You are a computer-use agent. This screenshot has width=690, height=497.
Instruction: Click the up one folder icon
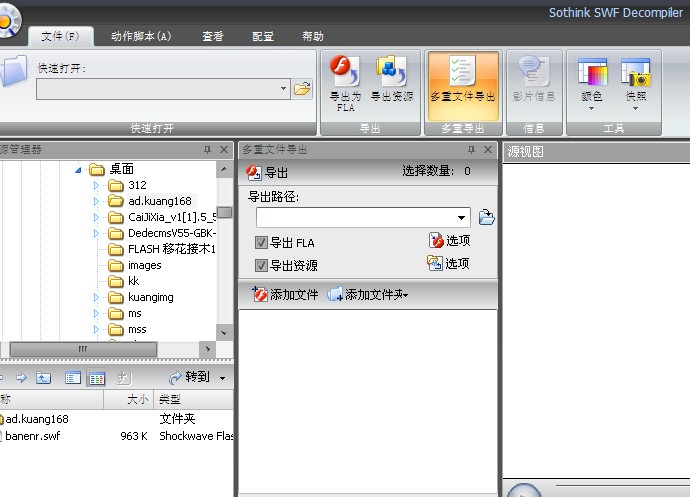coord(43,378)
